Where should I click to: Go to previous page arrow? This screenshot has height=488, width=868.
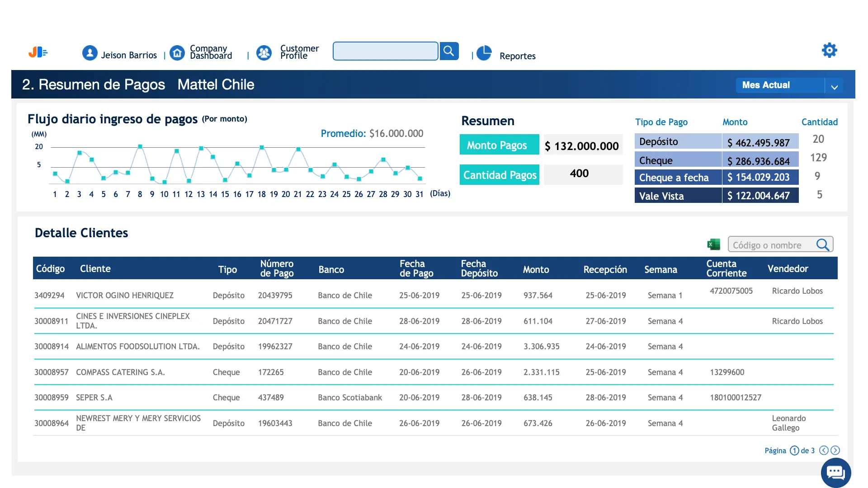(x=824, y=450)
